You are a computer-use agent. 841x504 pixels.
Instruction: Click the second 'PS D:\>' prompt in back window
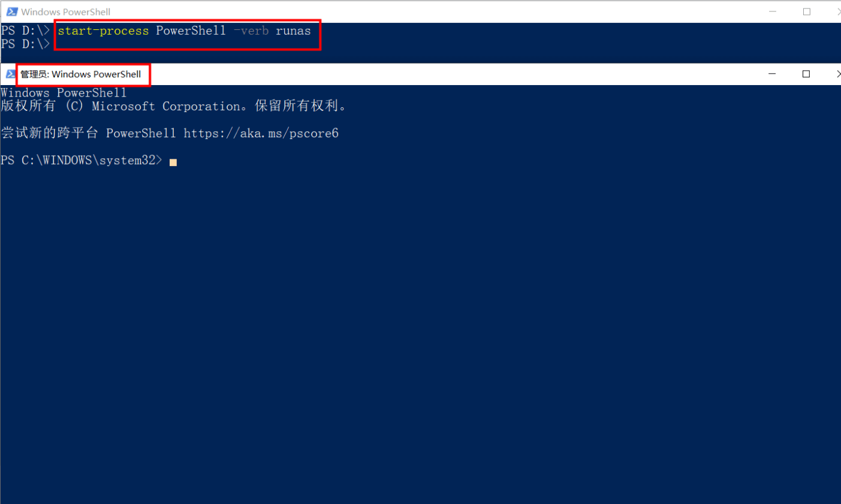coord(25,44)
